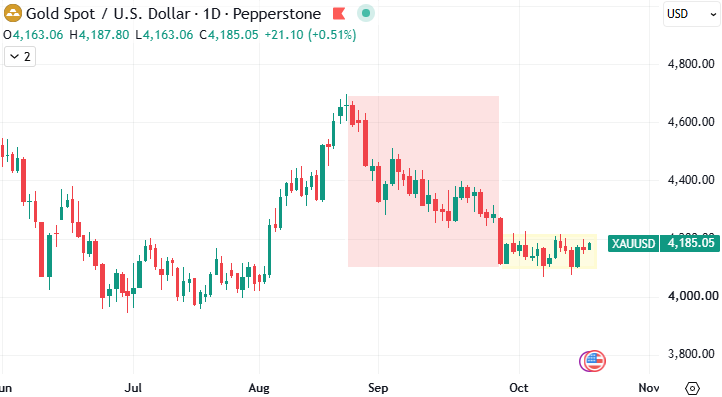Open chart settings hexagon gear icon

(692, 388)
